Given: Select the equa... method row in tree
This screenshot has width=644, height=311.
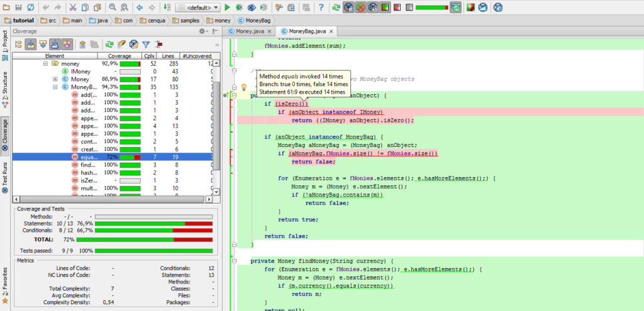Looking at the screenshot, I should (113, 156).
